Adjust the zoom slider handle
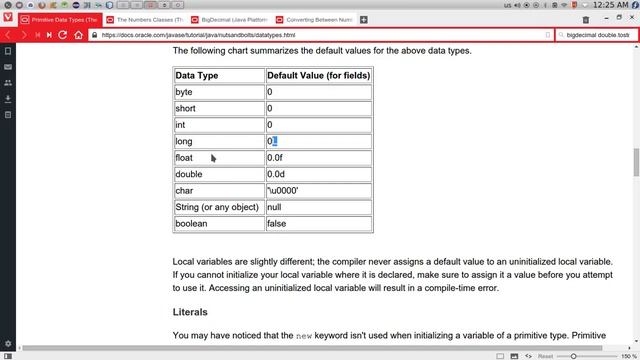Image resolution: width=640 pixels, height=360 pixels. click(573, 356)
